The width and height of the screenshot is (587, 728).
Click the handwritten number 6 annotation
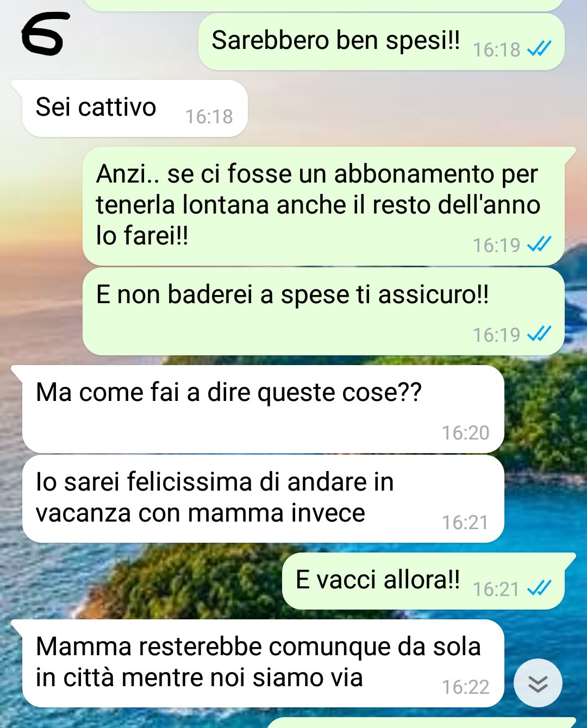42,34
